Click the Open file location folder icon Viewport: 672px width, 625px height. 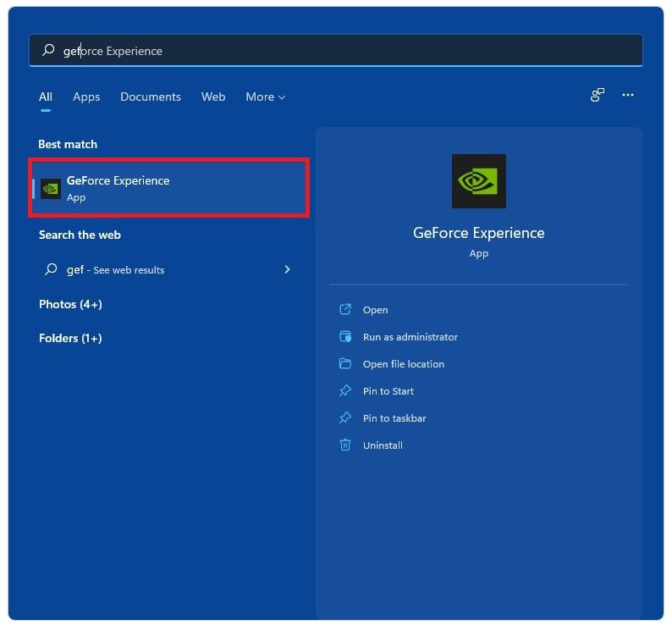click(344, 364)
